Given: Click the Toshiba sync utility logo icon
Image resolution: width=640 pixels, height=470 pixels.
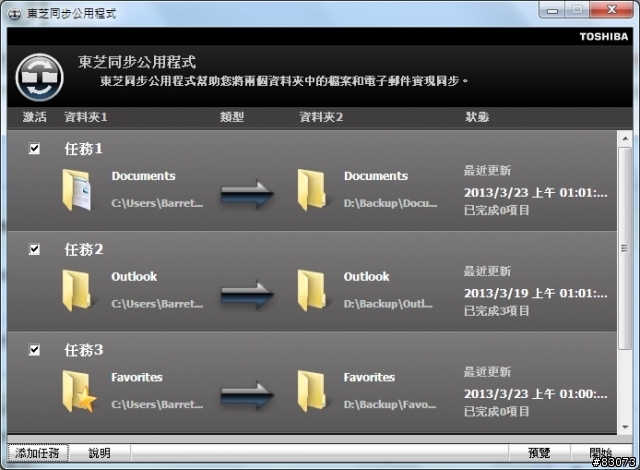Looking at the screenshot, I should (x=40, y=78).
